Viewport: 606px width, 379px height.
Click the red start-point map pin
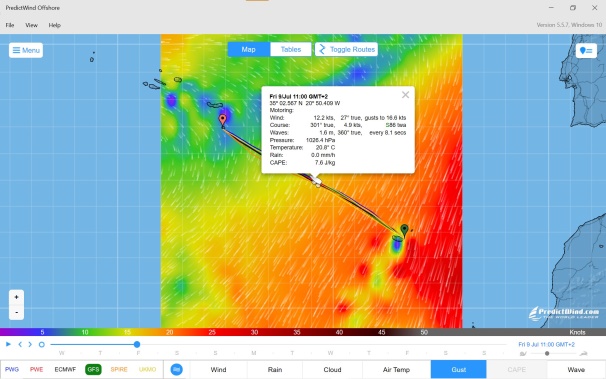click(222, 121)
